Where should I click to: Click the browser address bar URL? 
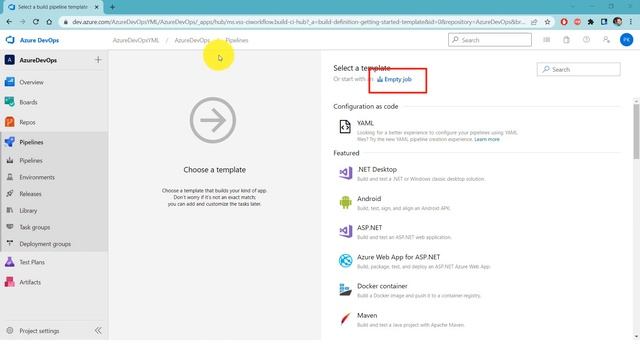pos(298,22)
